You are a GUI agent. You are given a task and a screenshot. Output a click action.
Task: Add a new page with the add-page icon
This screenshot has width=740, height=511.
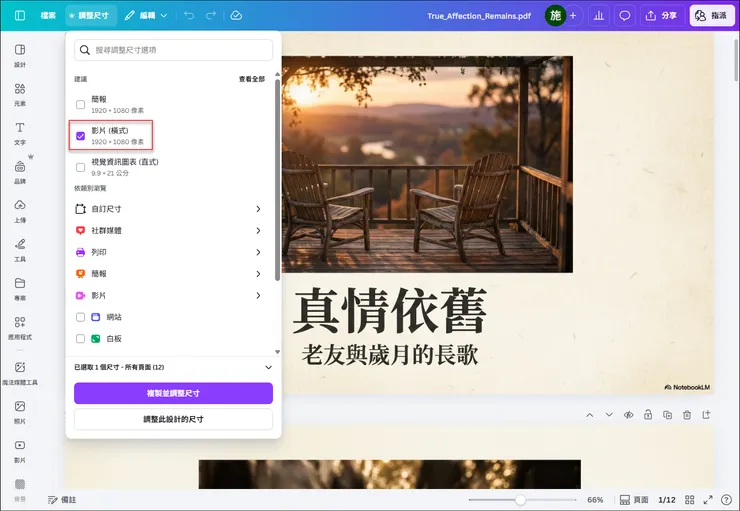coord(706,415)
